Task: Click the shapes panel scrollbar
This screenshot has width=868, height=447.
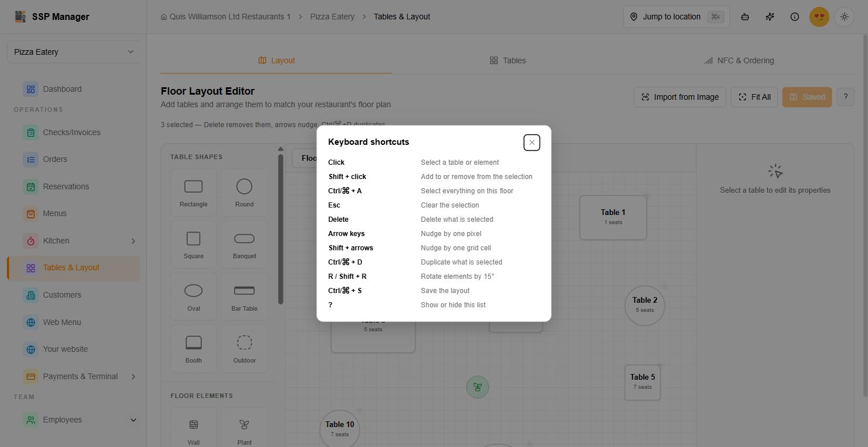Action: pyautogui.click(x=281, y=228)
